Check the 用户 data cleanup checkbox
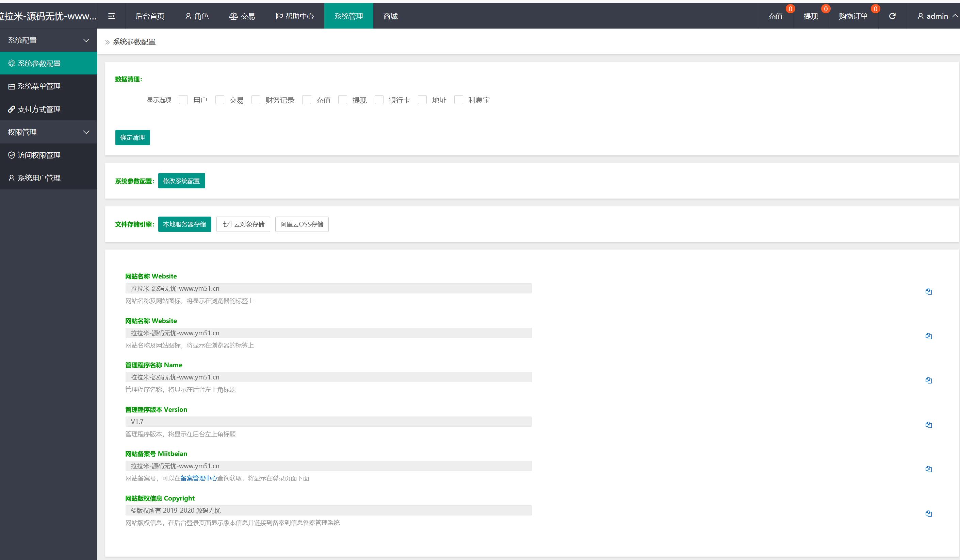The width and height of the screenshot is (960, 560). click(183, 100)
